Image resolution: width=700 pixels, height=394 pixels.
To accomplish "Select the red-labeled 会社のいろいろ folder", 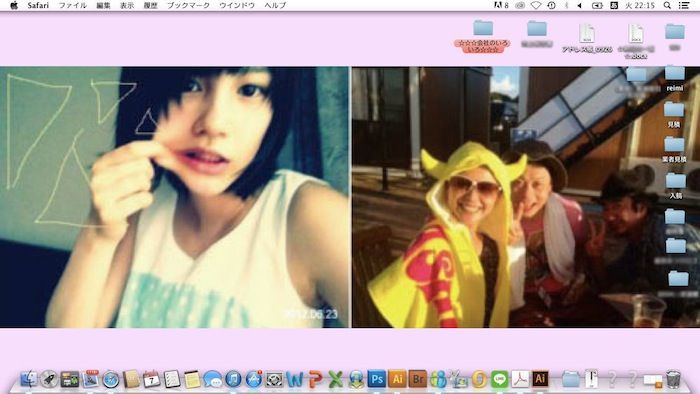I will (x=483, y=36).
